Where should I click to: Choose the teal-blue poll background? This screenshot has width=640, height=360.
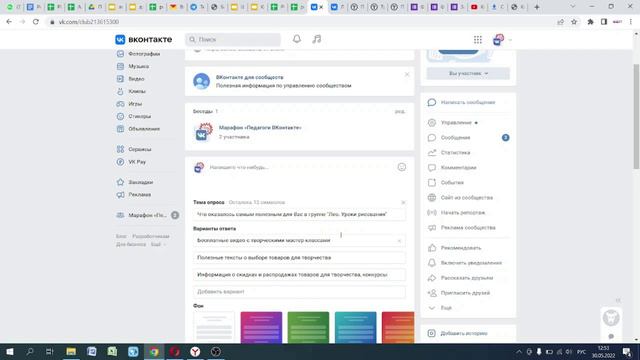pyautogui.click(x=356, y=327)
